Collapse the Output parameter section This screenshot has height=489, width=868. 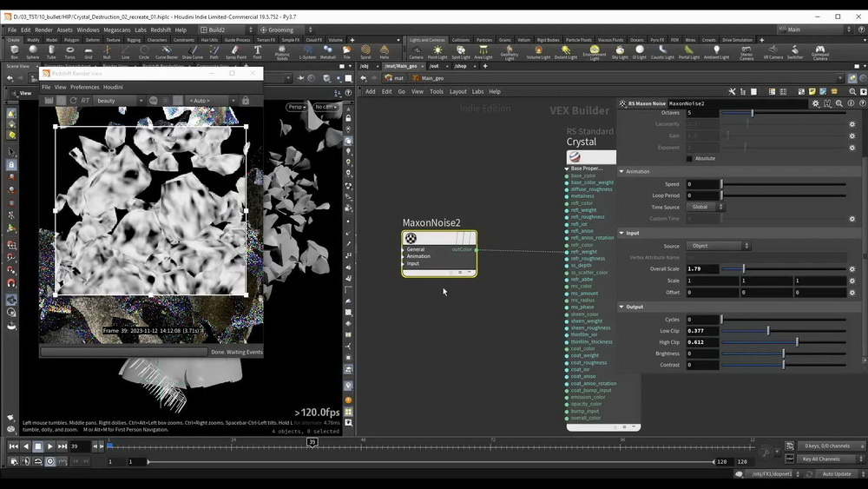point(621,307)
